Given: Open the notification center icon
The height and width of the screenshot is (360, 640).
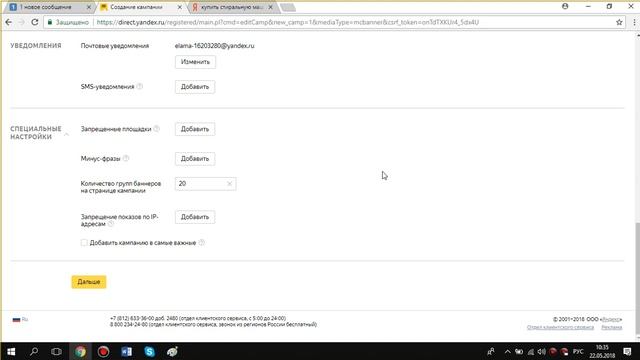Looking at the screenshot, I should pos(627,351).
